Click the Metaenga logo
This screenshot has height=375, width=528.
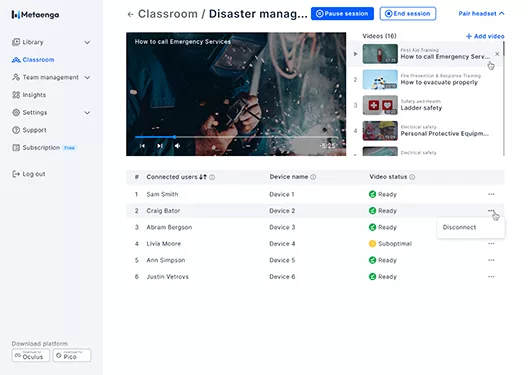(35, 14)
